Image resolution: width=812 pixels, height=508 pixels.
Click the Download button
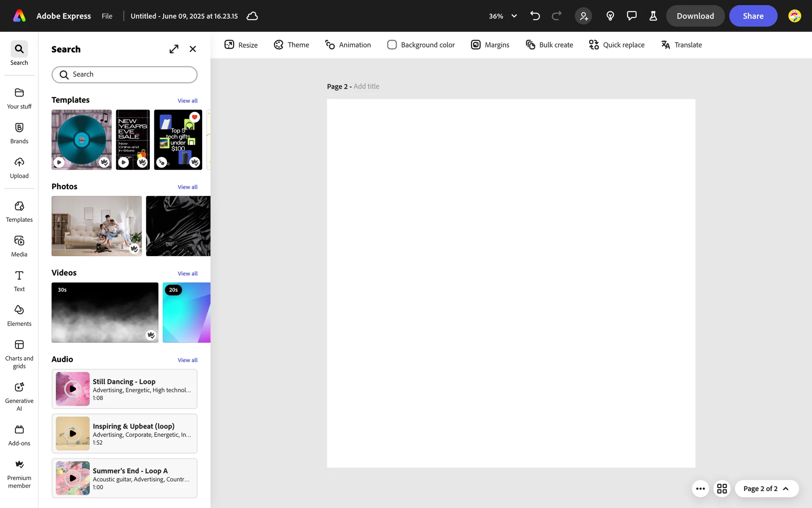[x=695, y=16]
